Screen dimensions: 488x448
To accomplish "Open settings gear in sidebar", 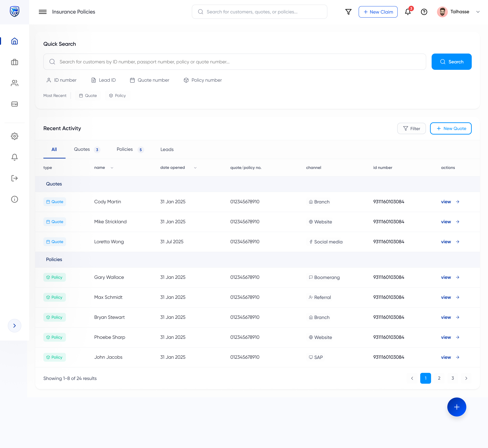I will [x=15, y=136].
